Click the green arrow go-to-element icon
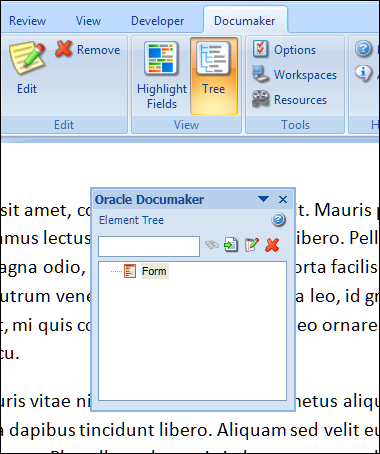Viewport: 380px width, 454px height. (231, 245)
